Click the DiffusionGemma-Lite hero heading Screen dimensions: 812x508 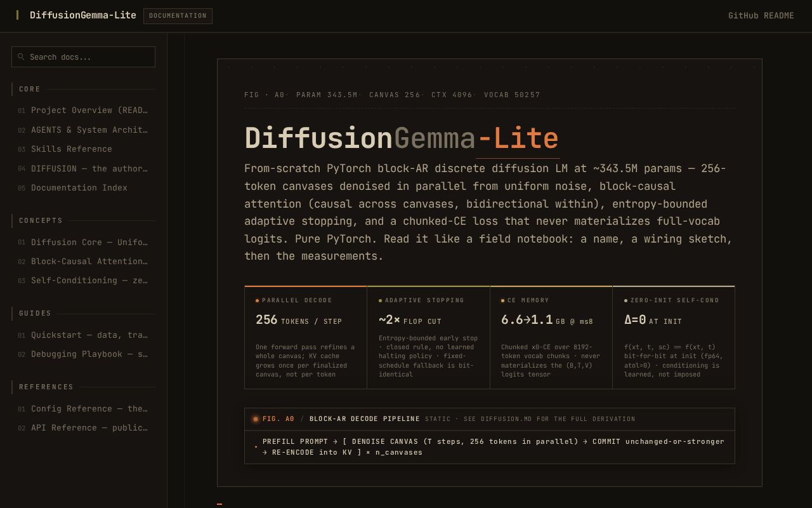click(x=402, y=138)
